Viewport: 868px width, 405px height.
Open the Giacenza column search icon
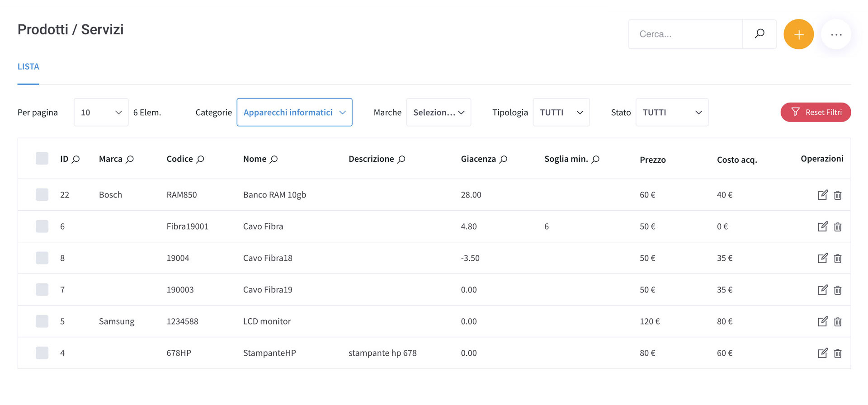pos(503,159)
